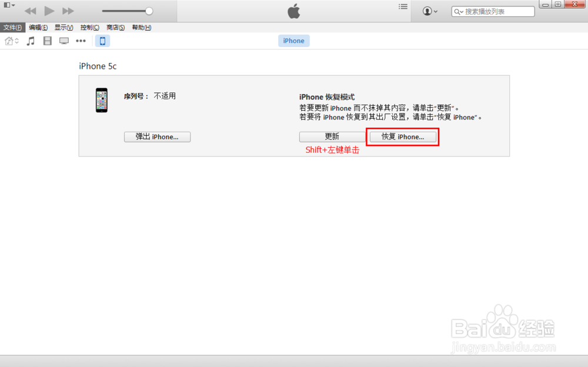588x367 pixels.
Task: Switch to the TV Shows library icon
Action: pos(64,41)
